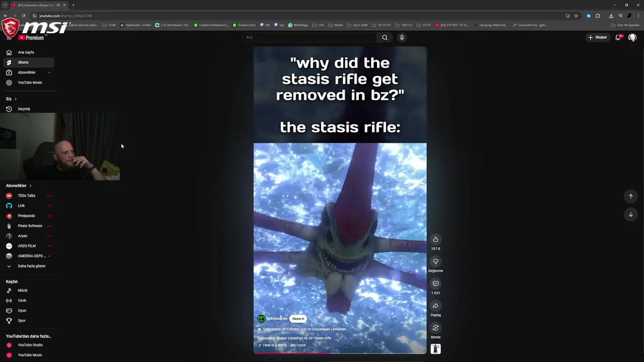Pause the Short video player
Viewport: 644px width, 362px height.
pyautogui.click(x=340, y=201)
